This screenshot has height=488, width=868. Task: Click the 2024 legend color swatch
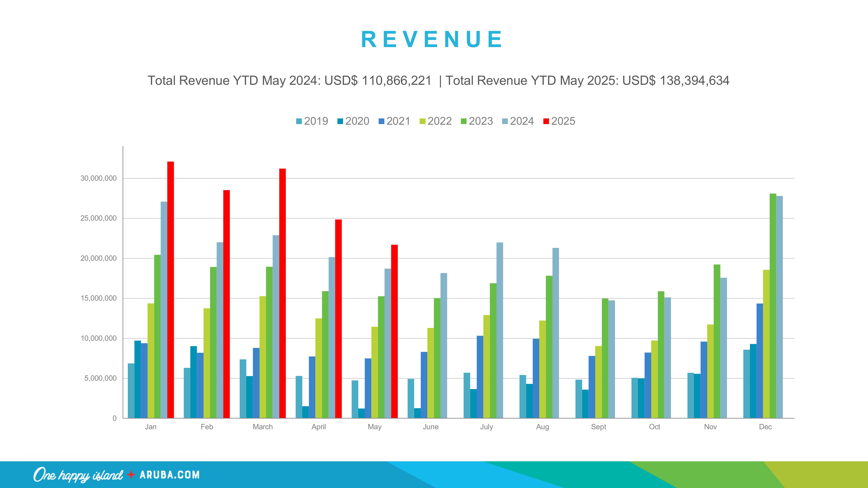tap(505, 121)
